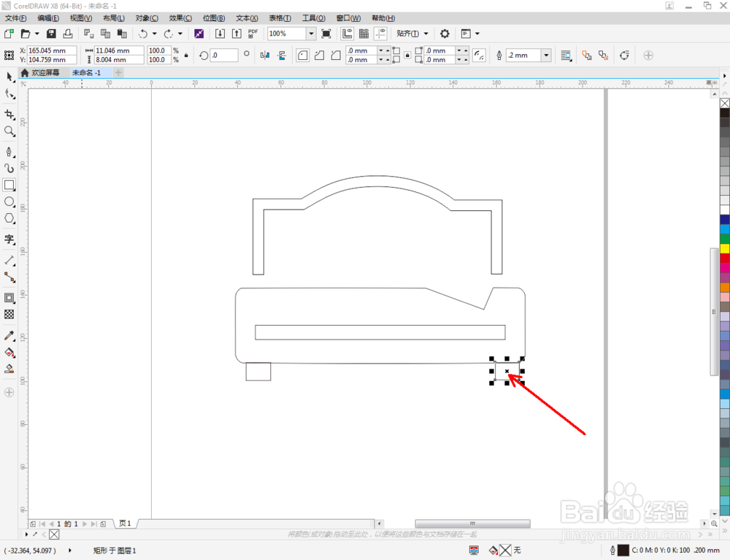730x560 pixels.
Task: Select the Interactive fill bucket tool
Action: coord(9,353)
